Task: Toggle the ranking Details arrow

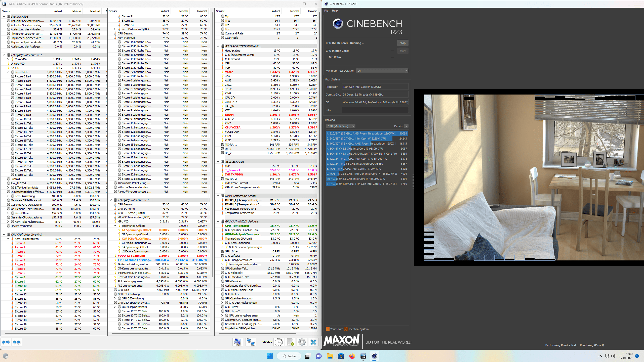Action: [406, 126]
